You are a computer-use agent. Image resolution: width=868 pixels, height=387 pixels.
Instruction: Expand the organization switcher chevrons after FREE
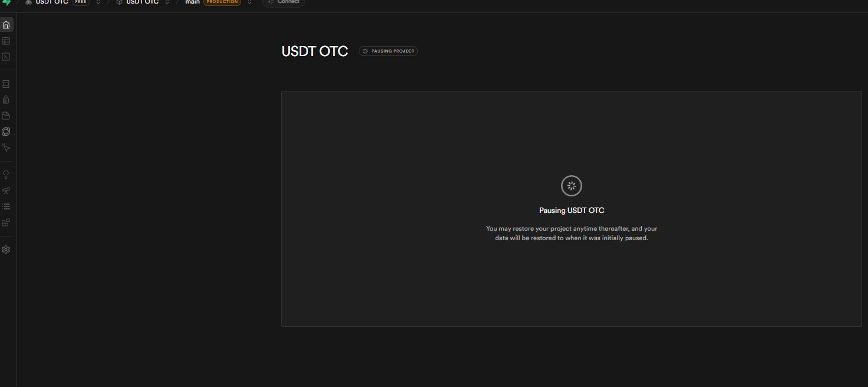coord(98,2)
